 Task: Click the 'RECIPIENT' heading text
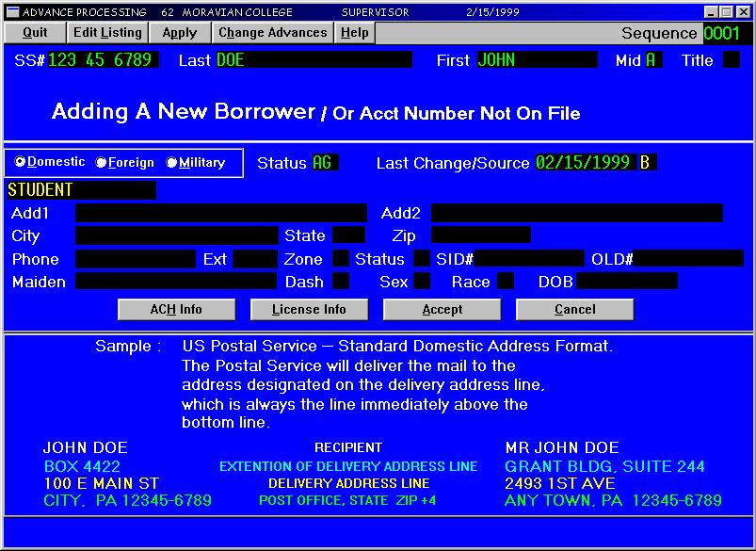pos(348,447)
